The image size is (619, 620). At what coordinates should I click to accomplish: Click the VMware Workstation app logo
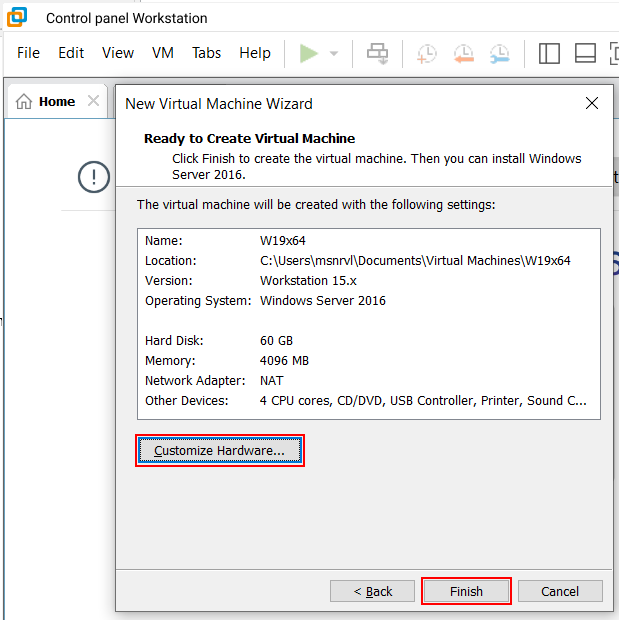(17, 17)
